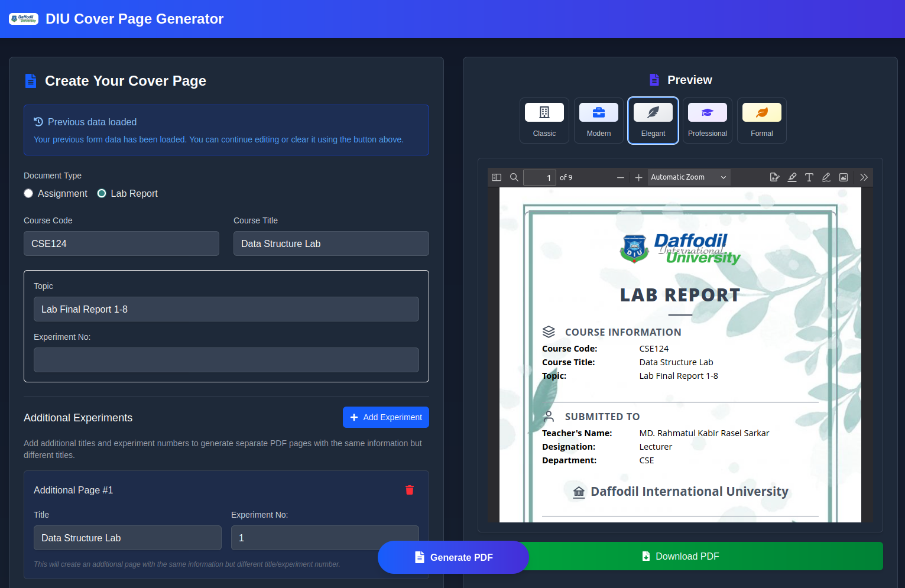
Task: Click the COURSE INFORMATION heading in preview
Action: point(623,332)
